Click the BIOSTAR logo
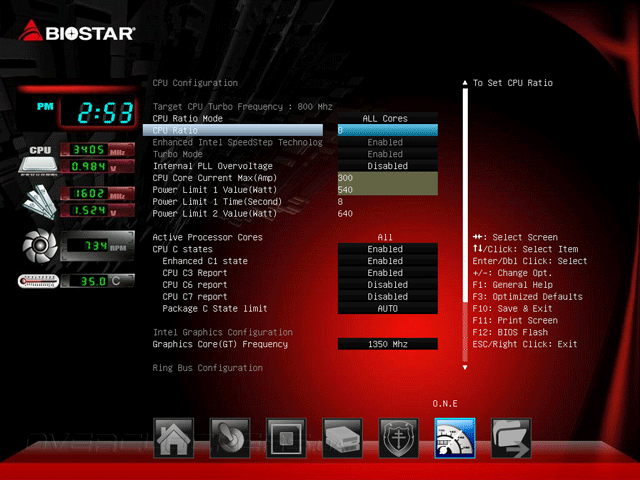640x480 pixels. tap(76, 31)
